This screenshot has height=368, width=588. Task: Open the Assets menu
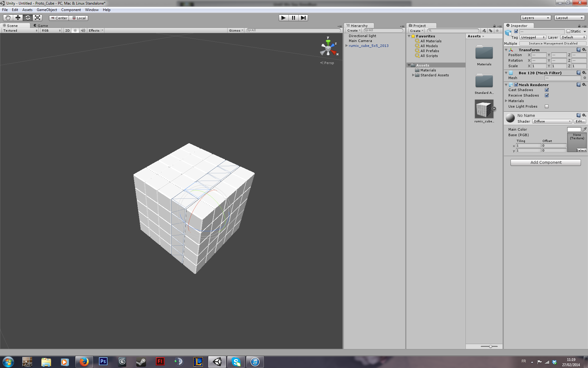point(27,10)
